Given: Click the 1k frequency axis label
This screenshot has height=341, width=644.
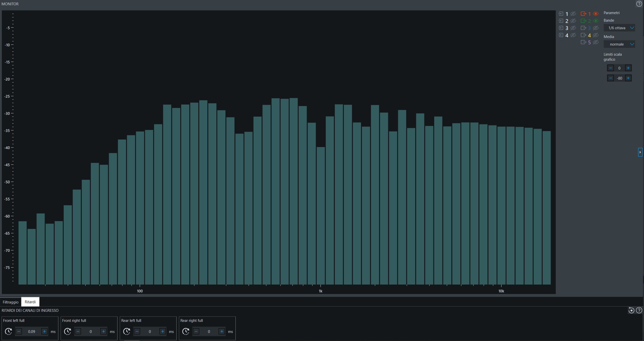Looking at the screenshot, I should (x=320, y=291).
